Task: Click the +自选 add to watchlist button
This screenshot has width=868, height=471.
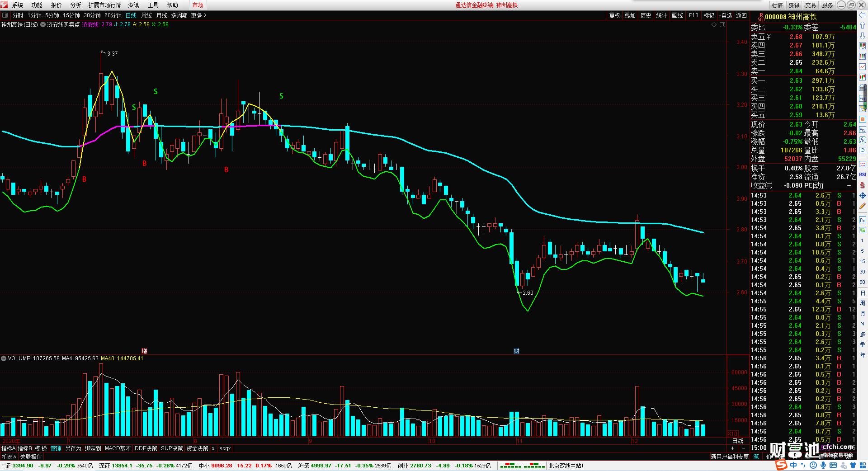Action: tap(725, 15)
